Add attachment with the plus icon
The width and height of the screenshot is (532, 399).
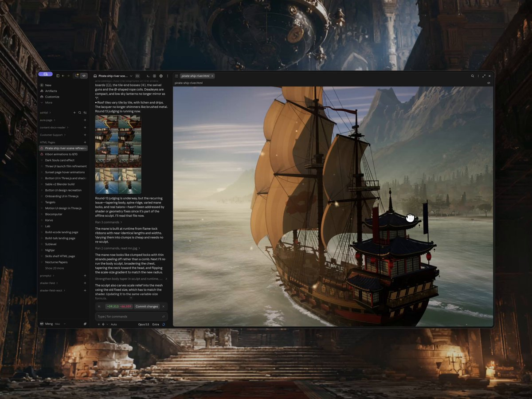99,325
